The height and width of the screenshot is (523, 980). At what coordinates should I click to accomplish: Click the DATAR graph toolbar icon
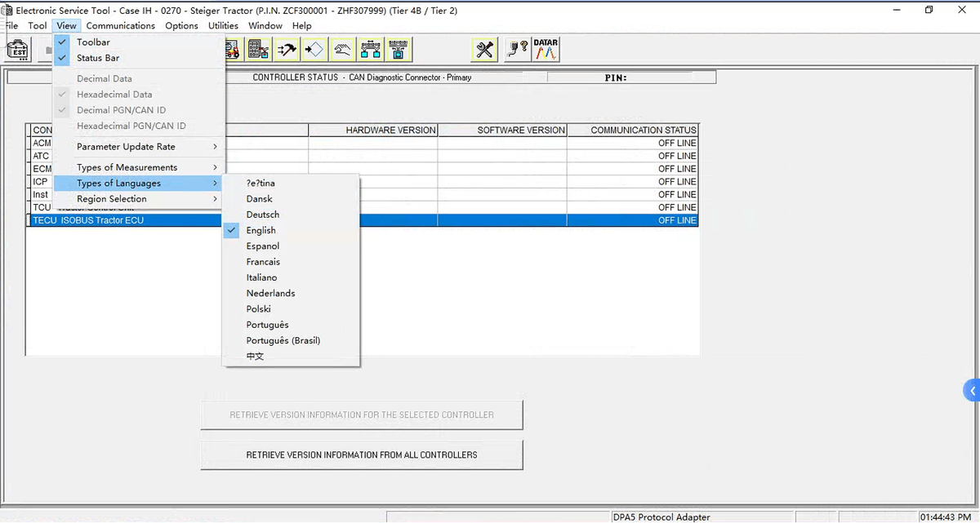tap(546, 50)
